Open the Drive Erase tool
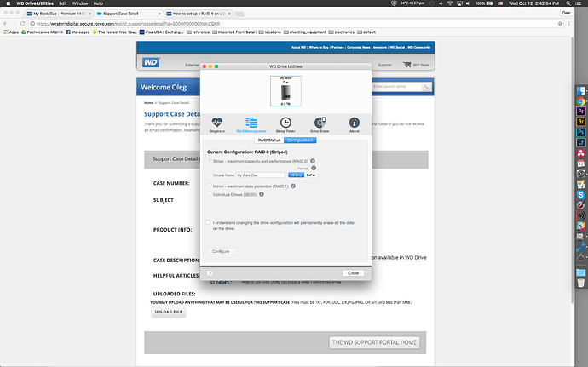588x367 pixels. (x=320, y=125)
